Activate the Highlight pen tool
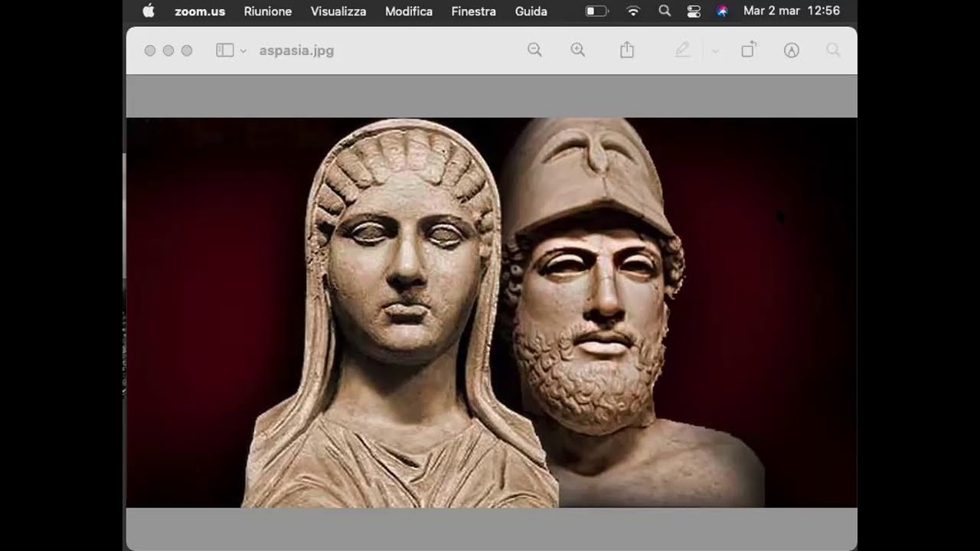This screenshot has height=551, width=980. point(682,51)
